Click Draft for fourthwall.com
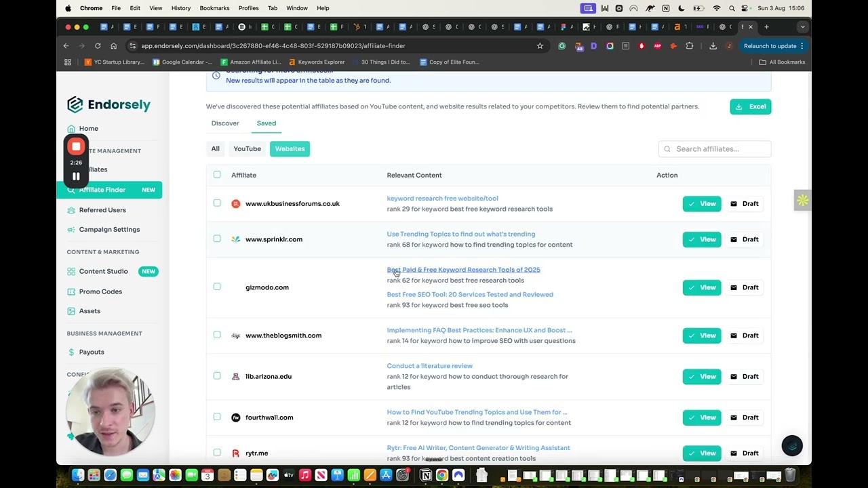Image resolution: width=868 pixels, height=488 pixels. (x=744, y=418)
